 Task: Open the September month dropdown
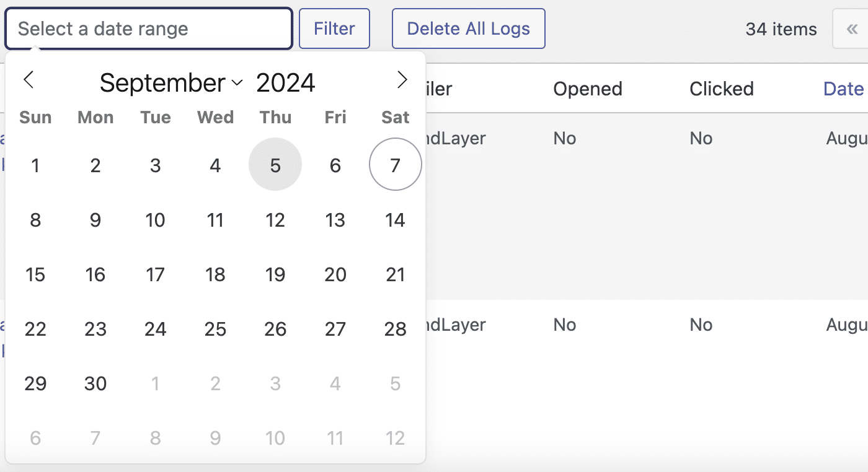[x=170, y=82]
